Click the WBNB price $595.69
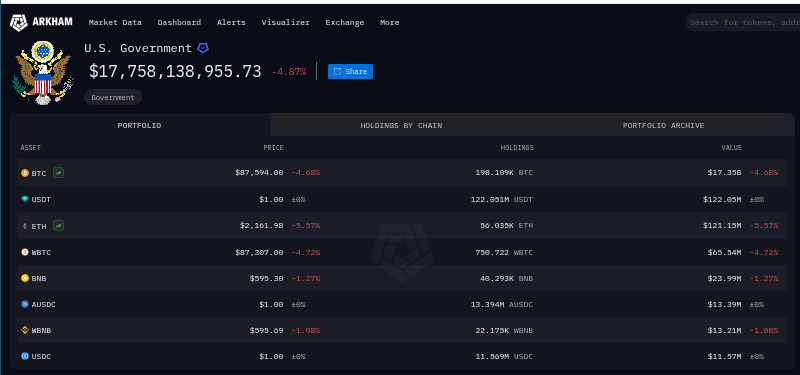The width and height of the screenshot is (800, 375). click(x=266, y=330)
